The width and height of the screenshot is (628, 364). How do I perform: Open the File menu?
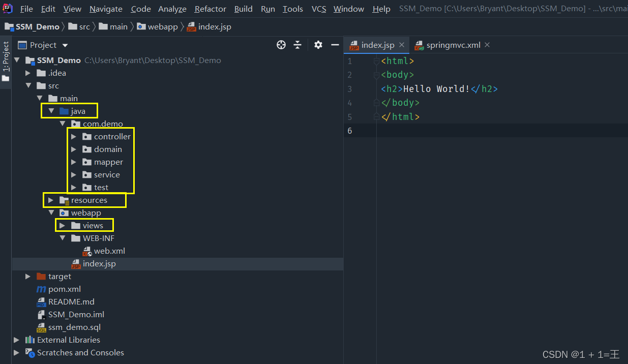(26, 9)
